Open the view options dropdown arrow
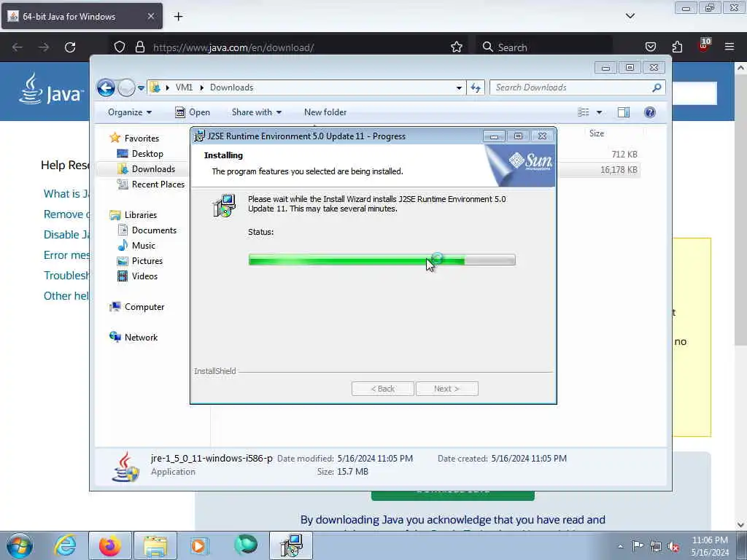 point(600,112)
